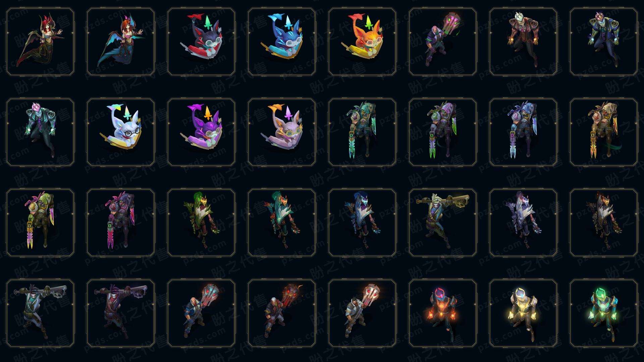This screenshot has width=644, height=362.
Task: Click the blue Yuumi cat chroma
Action: (x=282, y=42)
